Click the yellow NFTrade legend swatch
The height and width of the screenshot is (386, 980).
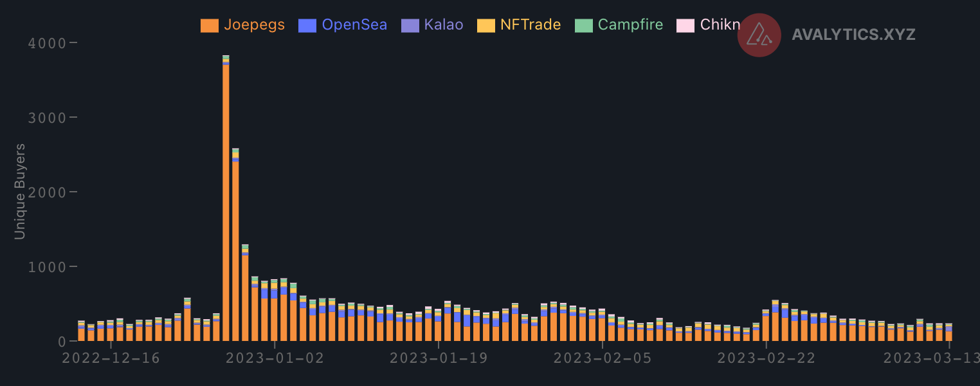(485, 26)
